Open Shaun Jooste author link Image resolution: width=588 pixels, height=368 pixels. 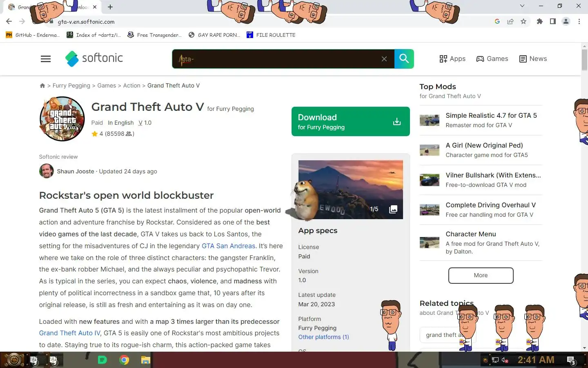[x=76, y=171]
